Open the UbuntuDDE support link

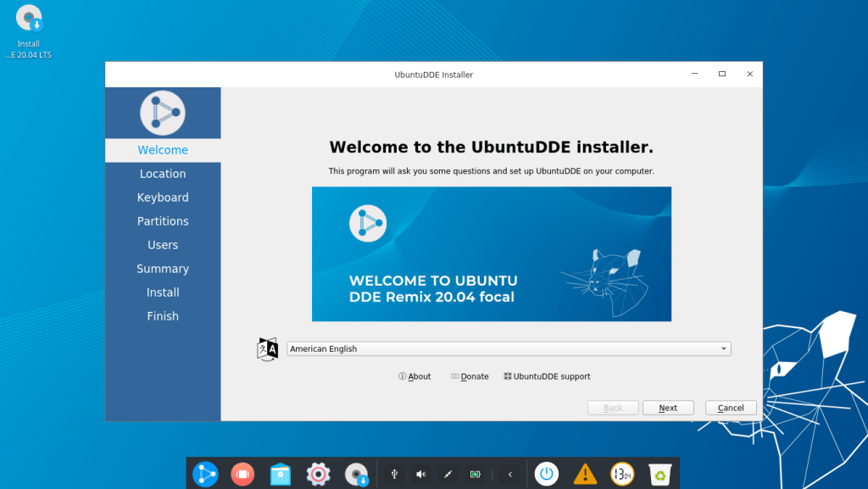pos(547,376)
